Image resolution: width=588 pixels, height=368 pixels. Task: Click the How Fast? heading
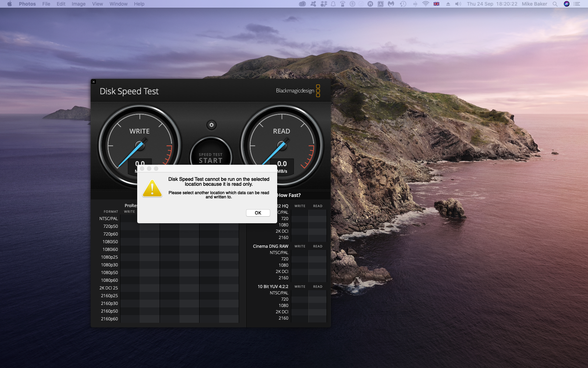pos(289,195)
